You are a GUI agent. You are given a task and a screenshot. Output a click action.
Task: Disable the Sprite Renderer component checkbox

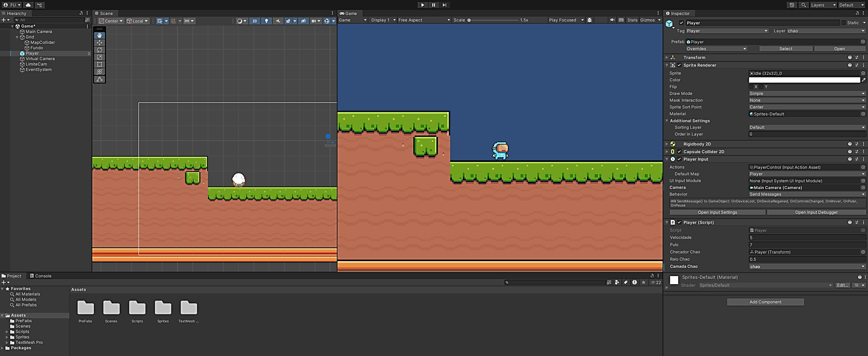click(679, 65)
